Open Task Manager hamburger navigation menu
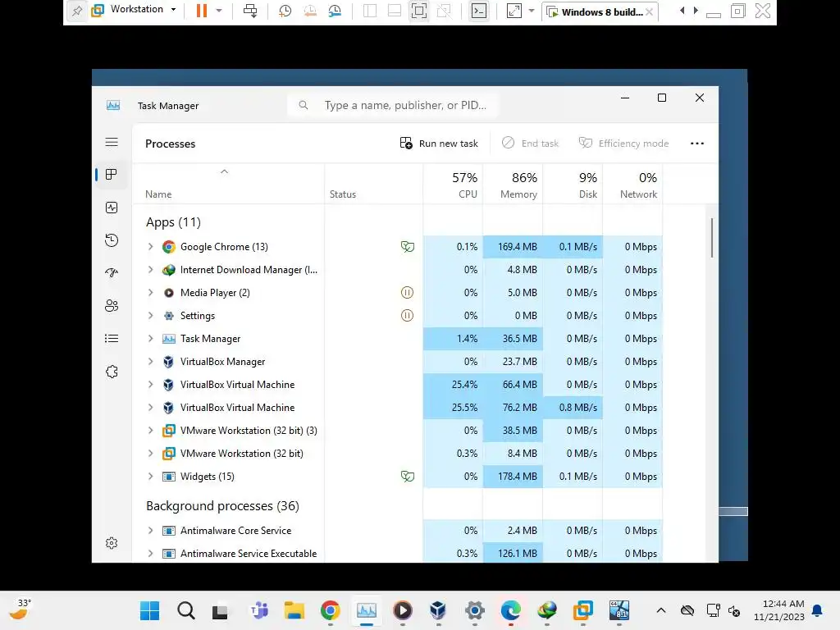This screenshot has width=840, height=630. tap(112, 142)
